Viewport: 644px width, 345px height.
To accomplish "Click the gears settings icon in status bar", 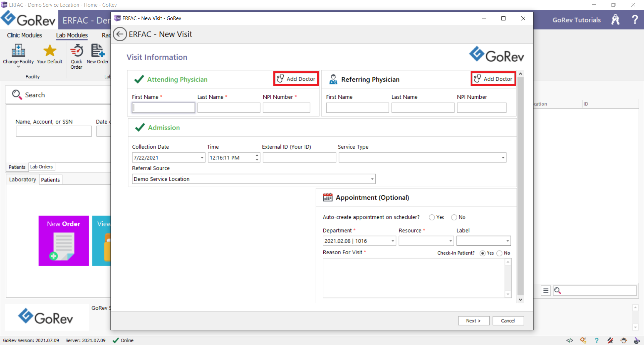I will click(583, 340).
